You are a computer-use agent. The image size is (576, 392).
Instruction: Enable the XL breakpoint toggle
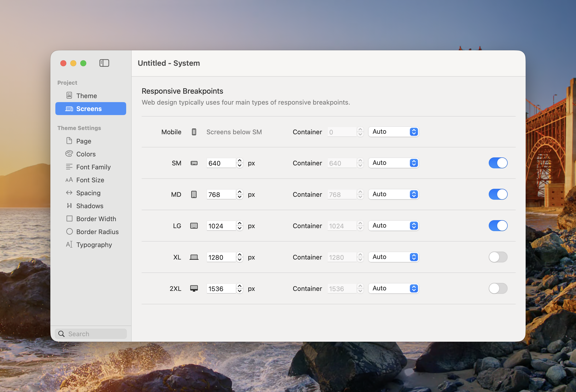498,257
